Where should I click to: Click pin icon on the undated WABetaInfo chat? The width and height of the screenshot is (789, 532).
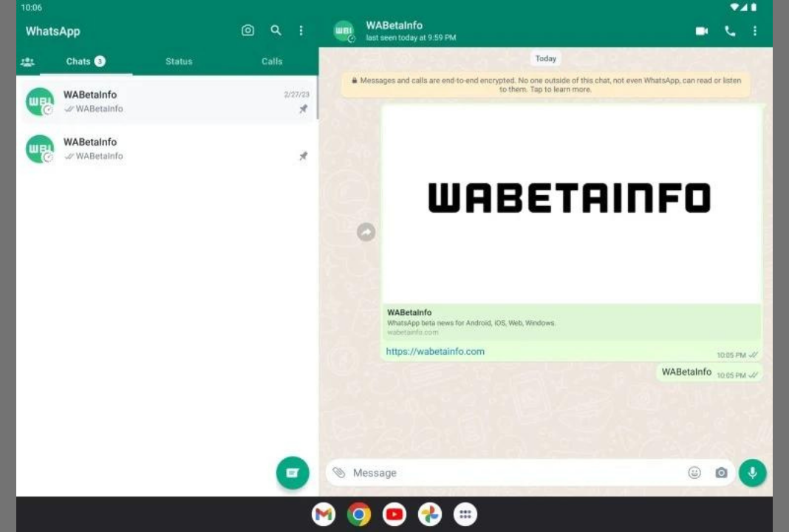[303, 156]
